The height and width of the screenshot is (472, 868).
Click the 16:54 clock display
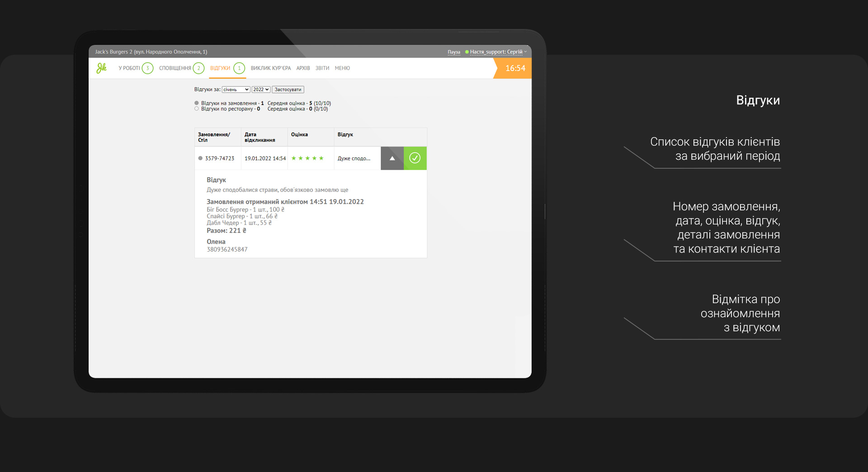(515, 68)
